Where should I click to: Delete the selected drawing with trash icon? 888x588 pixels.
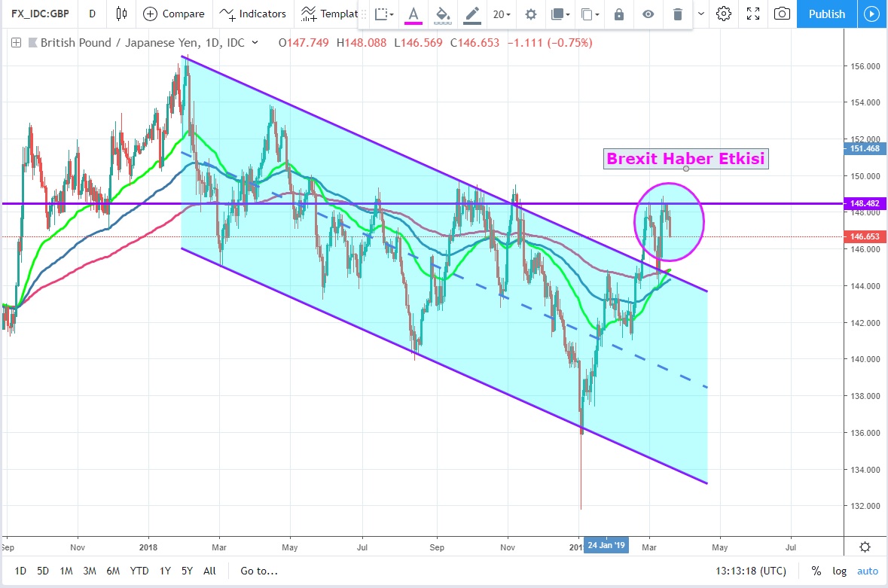677,14
